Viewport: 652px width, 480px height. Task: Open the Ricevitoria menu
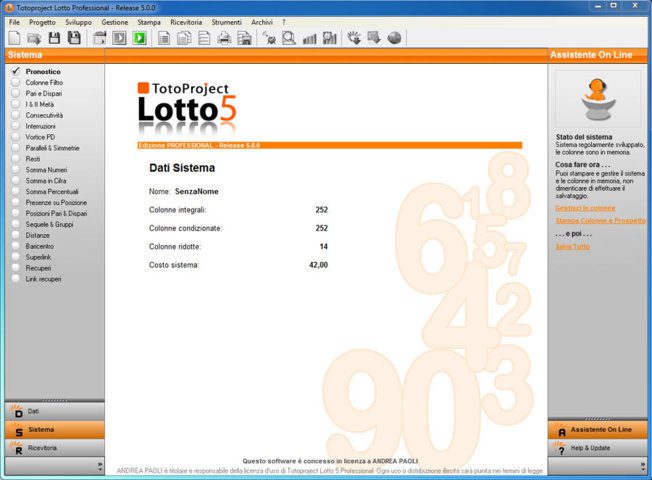tap(186, 22)
